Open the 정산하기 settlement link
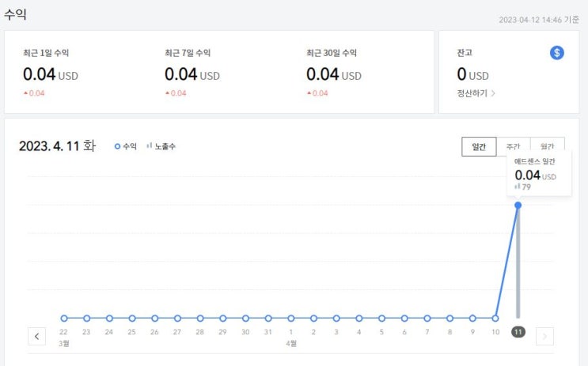 point(476,93)
